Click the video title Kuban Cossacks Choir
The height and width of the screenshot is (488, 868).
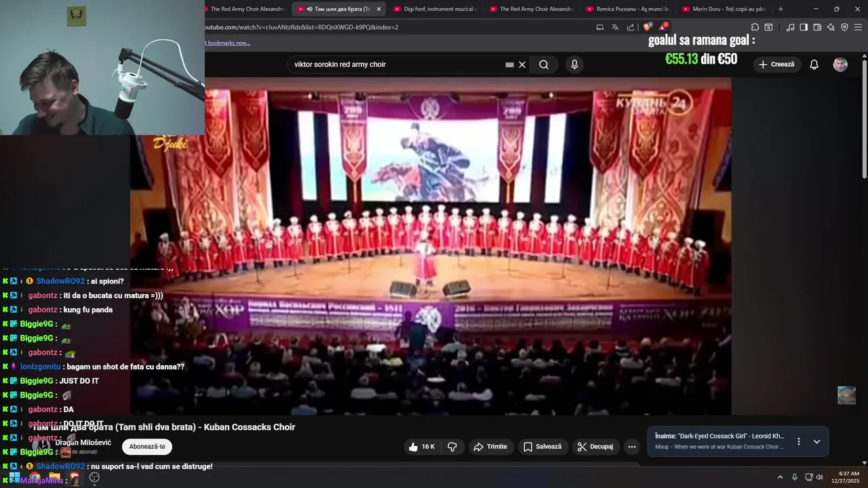coord(164,427)
